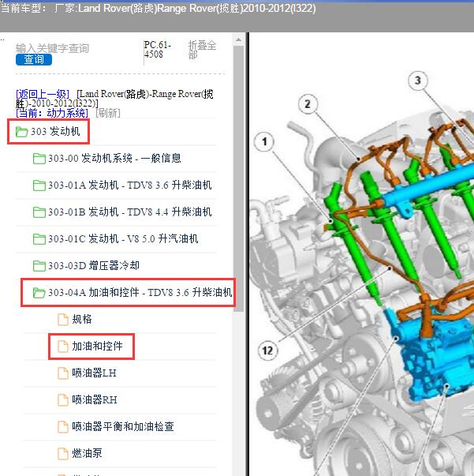
Task: Open folder icon for 303-00 发动机系统
Action: pos(39,159)
